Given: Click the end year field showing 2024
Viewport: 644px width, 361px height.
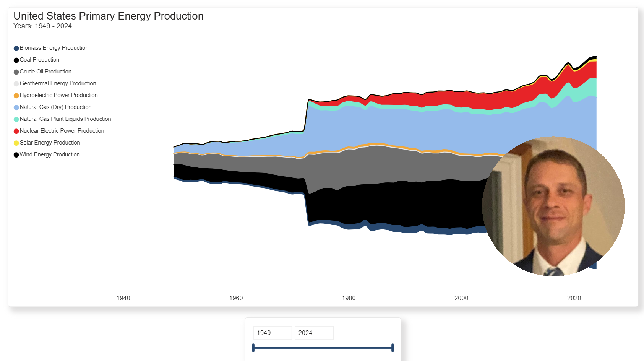Looking at the screenshot, I should (x=314, y=333).
